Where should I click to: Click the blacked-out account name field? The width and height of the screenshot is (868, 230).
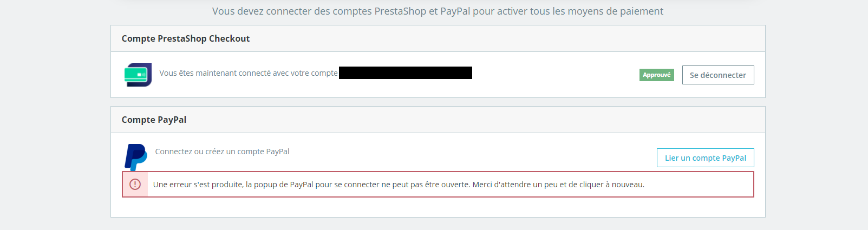(x=406, y=73)
